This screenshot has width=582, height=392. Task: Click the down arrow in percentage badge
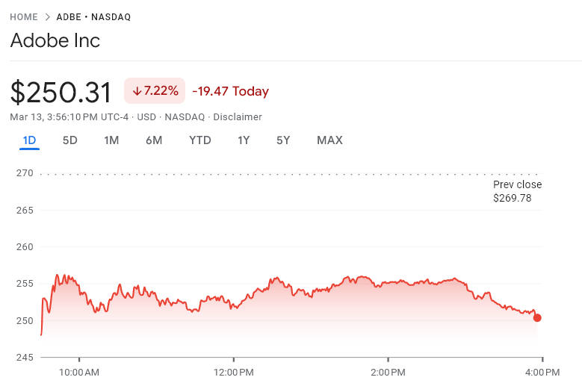137,91
